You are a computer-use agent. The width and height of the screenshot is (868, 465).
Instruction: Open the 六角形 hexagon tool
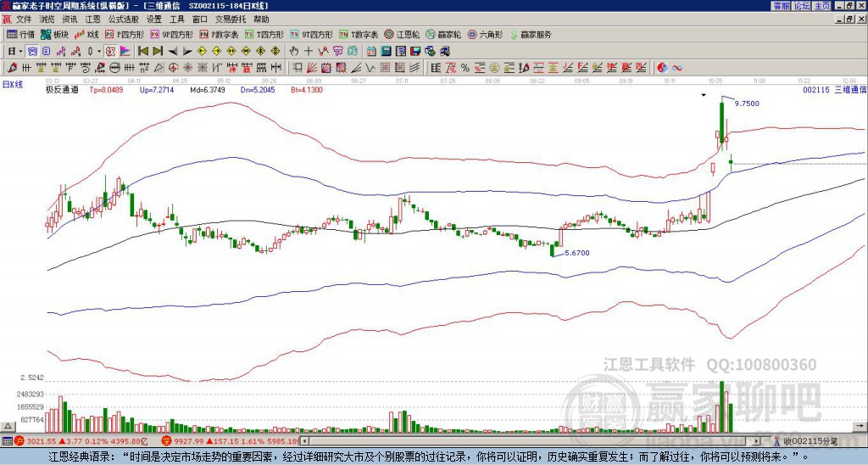tap(486, 34)
